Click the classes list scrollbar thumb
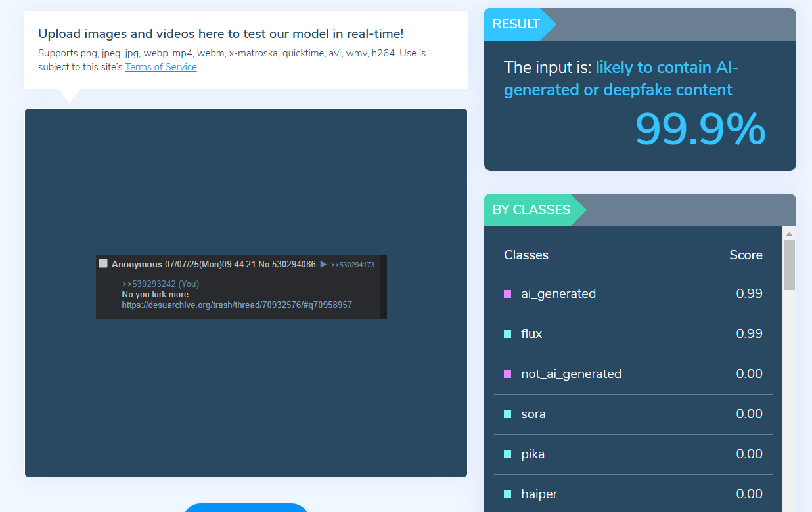 (789, 265)
